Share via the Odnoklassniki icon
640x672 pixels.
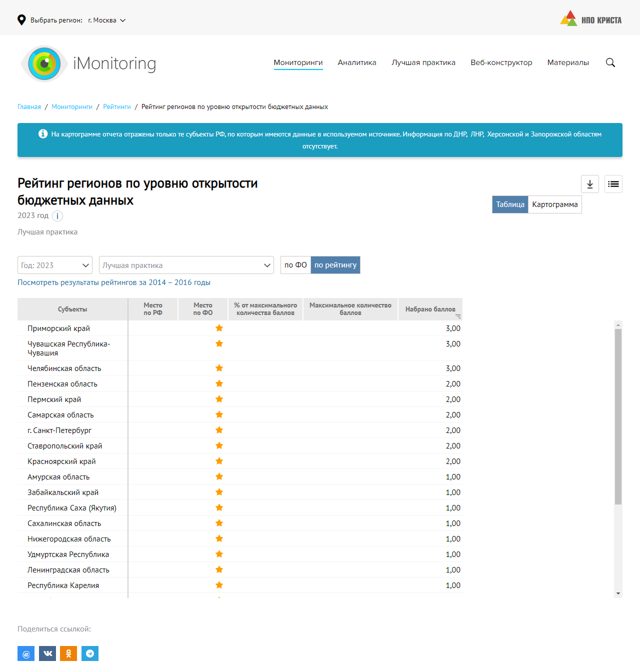pyautogui.click(x=68, y=653)
